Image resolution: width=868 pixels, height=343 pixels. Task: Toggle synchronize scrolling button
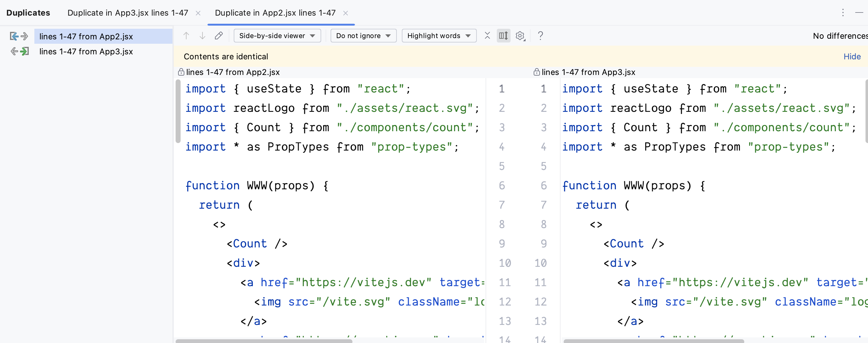503,36
